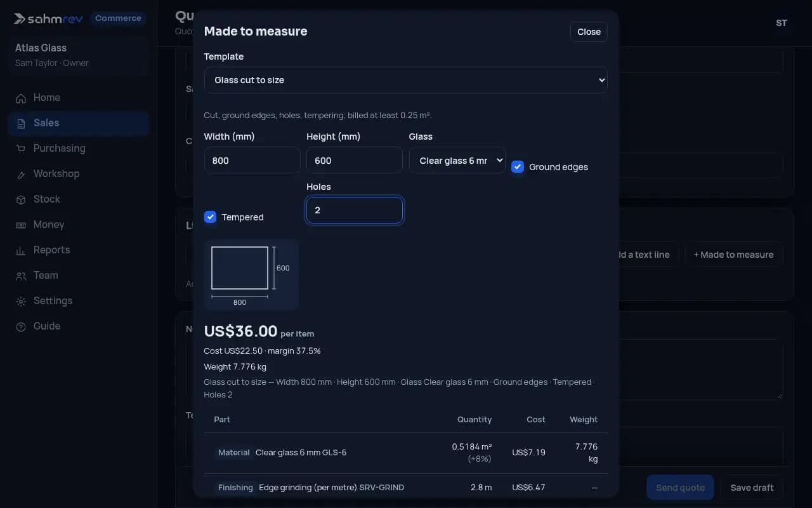
Task: Click the Weight 7.776 kg text
Action: tap(235, 367)
